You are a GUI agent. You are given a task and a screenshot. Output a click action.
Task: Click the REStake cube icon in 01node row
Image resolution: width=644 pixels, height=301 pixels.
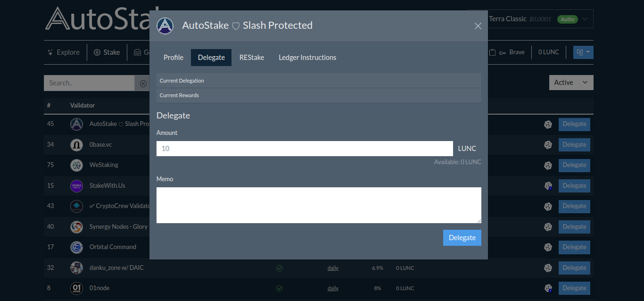pyautogui.click(x=548, y=288)
